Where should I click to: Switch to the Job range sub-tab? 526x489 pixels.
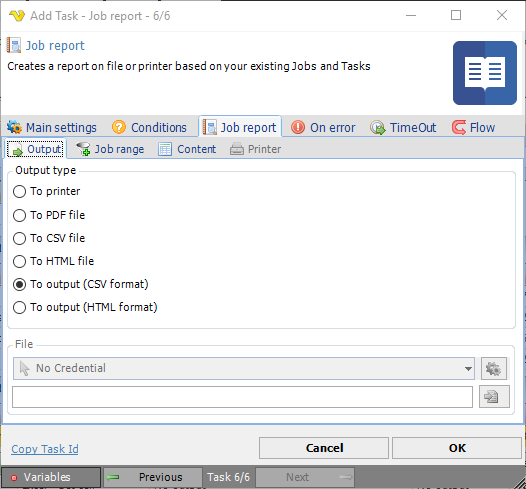(111, 149)
